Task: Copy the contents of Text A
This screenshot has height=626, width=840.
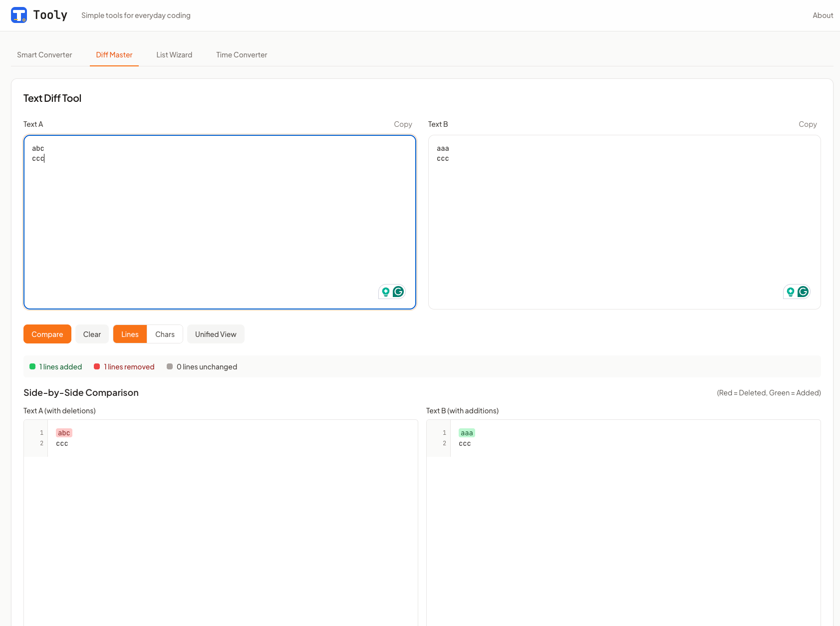Action: tap(402, 124)
